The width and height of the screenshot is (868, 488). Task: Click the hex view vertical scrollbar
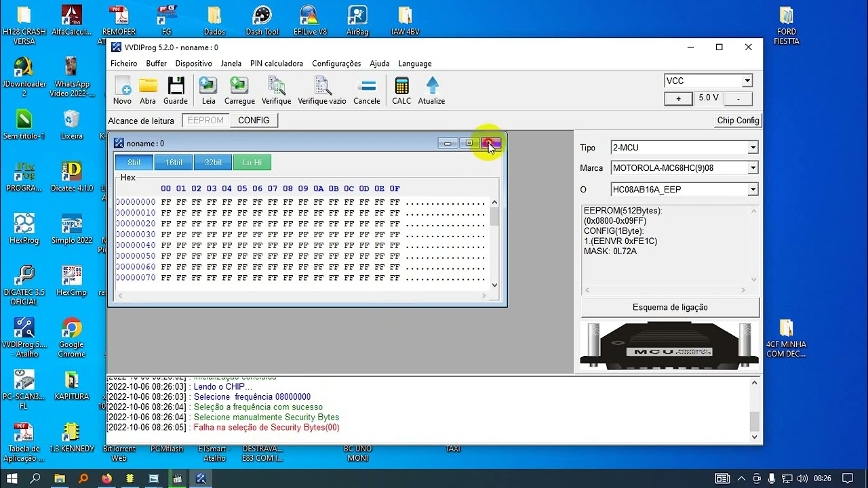[494, 243]
